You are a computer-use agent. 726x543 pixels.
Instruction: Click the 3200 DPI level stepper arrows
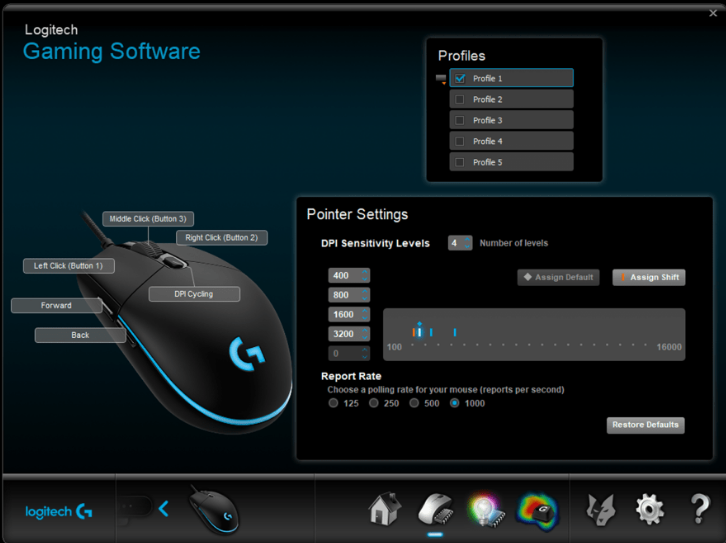click(x=365, y=334)
